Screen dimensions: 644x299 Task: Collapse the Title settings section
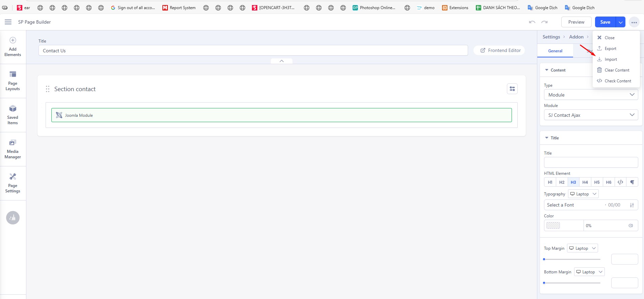point(547,138)
